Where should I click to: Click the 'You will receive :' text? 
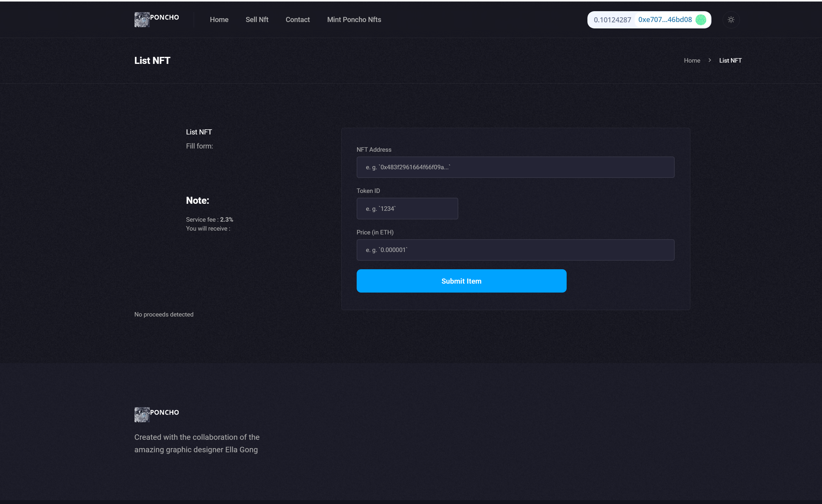point(208,228)
